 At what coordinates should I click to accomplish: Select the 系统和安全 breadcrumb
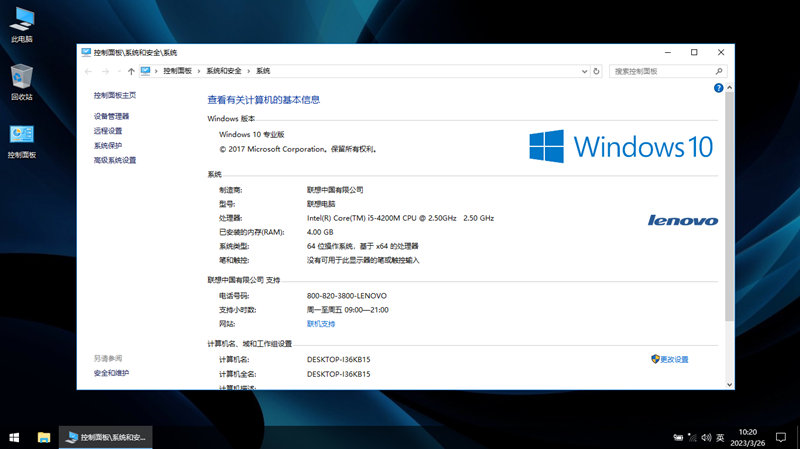223,71
